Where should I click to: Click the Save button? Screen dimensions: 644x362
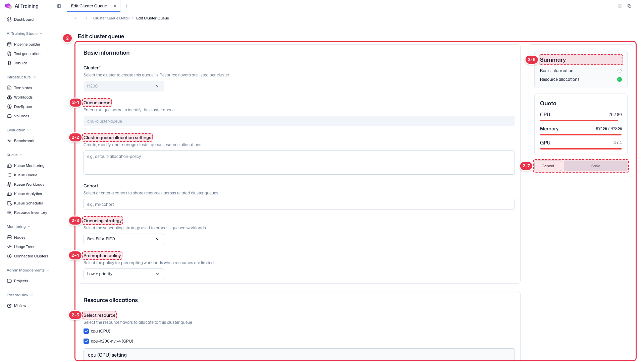click(595, 166)
